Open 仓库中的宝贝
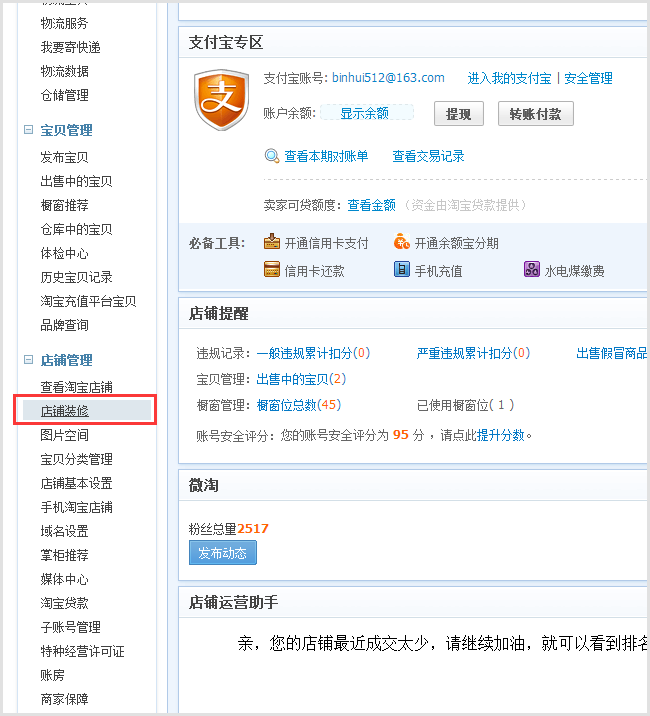The image size is (650, 716). [x=76, y=229]
